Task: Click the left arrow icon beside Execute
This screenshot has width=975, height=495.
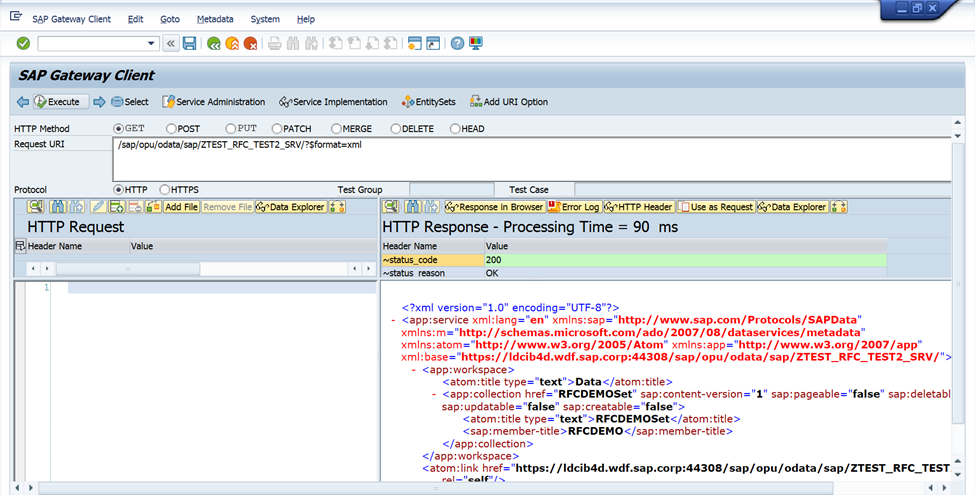Action: click(x=23, y=102)
